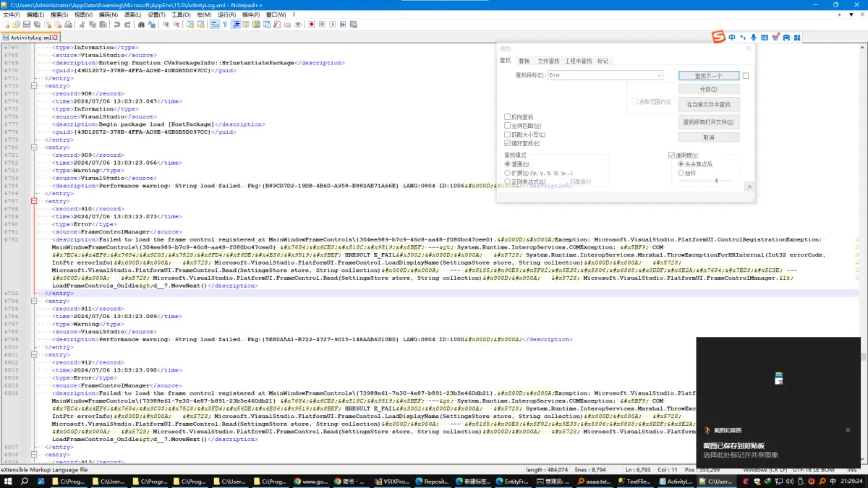Uncheck the 循环查找 checkbox
This screenshot has width=868, height=488.
[507, 143]
